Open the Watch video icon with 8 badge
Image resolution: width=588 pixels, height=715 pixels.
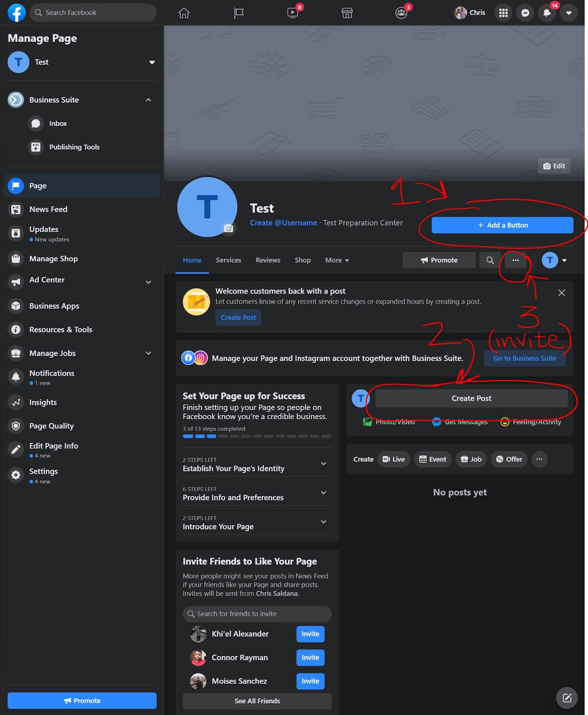293,13
